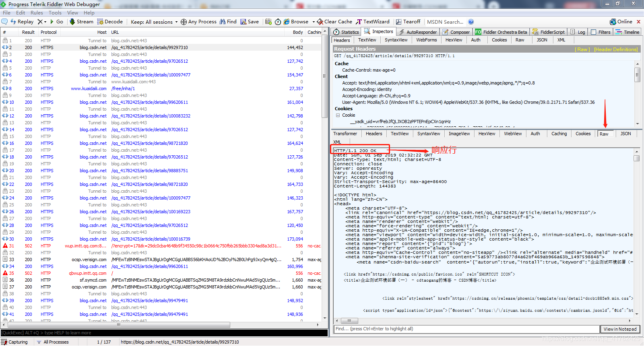
Task: Click the session list horizontal scrollbar thumb
Action: 118,325
